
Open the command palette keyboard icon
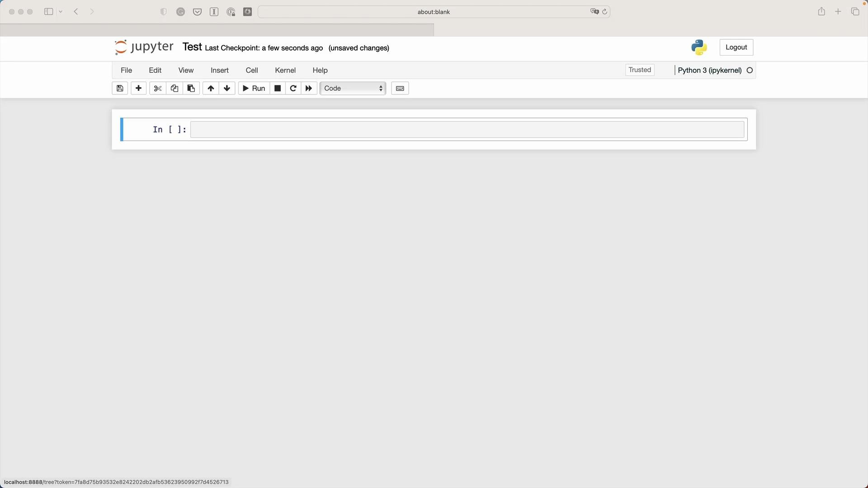(400, 88)
